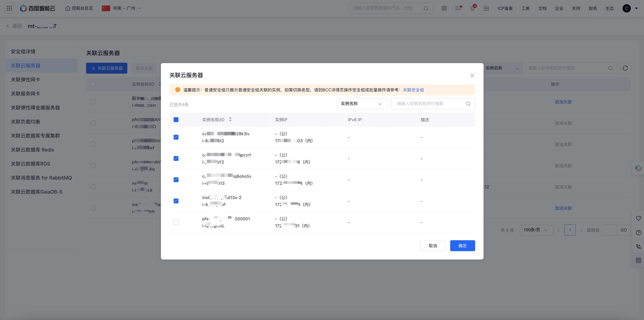Click page number 1 in pagination
Image resolution: width=644 pixels, height=320 pixels.
tap(570, 230)
